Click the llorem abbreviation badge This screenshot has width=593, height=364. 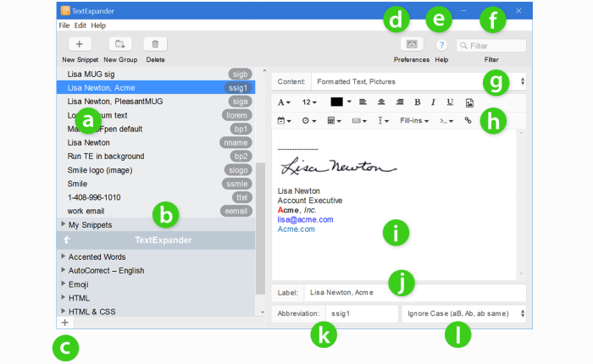point(236,115)
